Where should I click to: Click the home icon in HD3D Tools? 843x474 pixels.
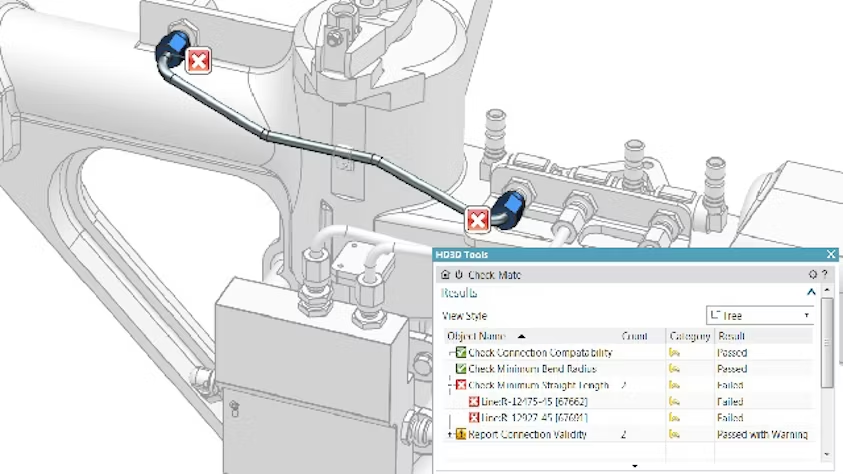[x=445, y=275]
